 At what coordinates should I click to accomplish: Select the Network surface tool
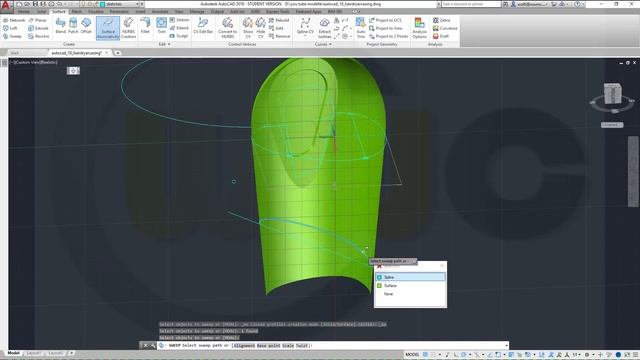(14, 20)
